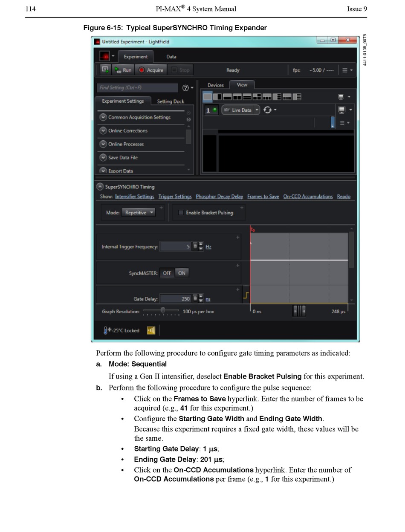The height and width of the screenshot is (532, 405).
Task: Click the Find Setting search field
Action: [x=137, y=88]
